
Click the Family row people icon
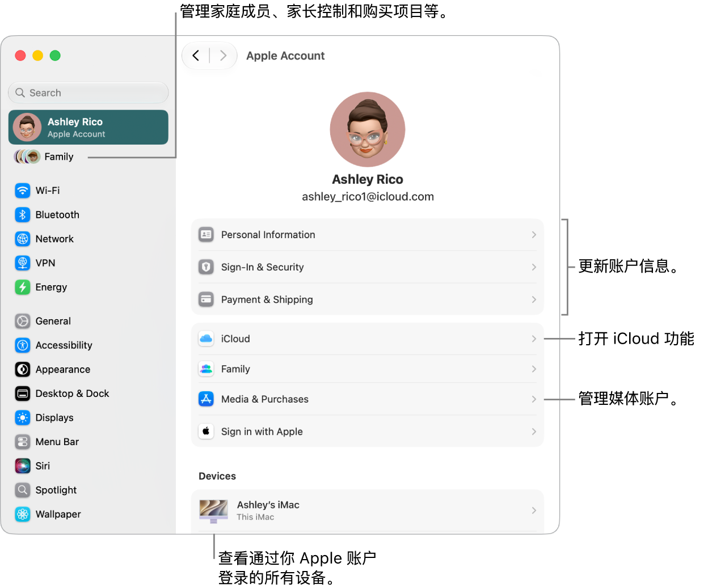tap(206, 369)
